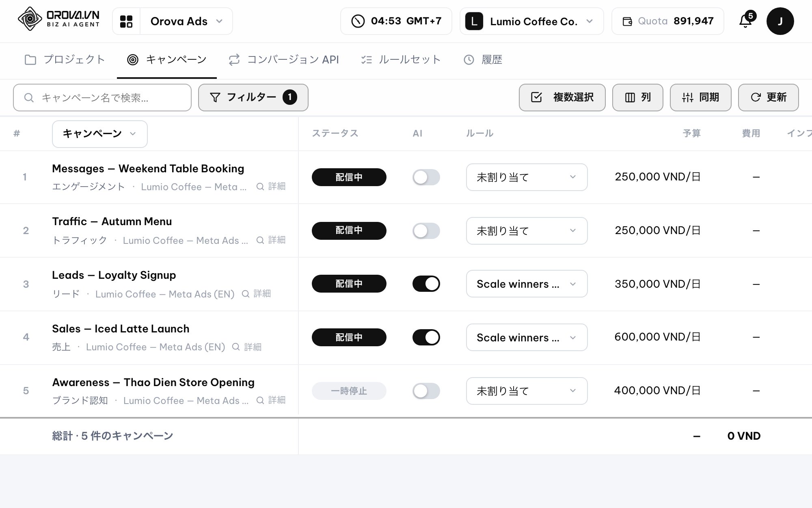Viewport: 812px width, 508px height.
Task: Switch to the プロジェクト tab
Action: click(65, 60)
